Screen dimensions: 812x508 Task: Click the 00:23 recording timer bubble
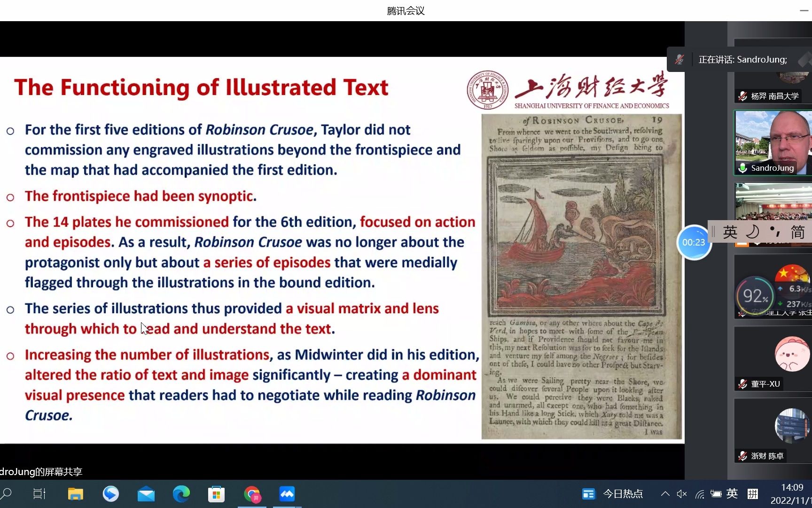(x=694, y=242)
